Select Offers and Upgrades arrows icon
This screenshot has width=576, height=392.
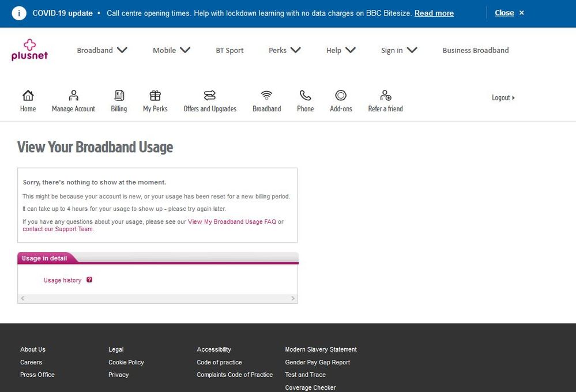[210, 96]
